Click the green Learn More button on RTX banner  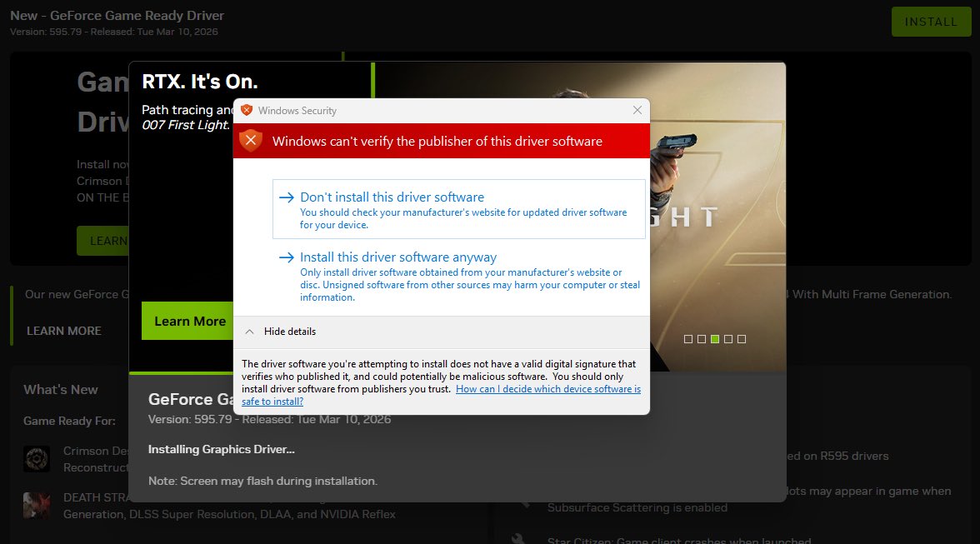tap(187, 321)
